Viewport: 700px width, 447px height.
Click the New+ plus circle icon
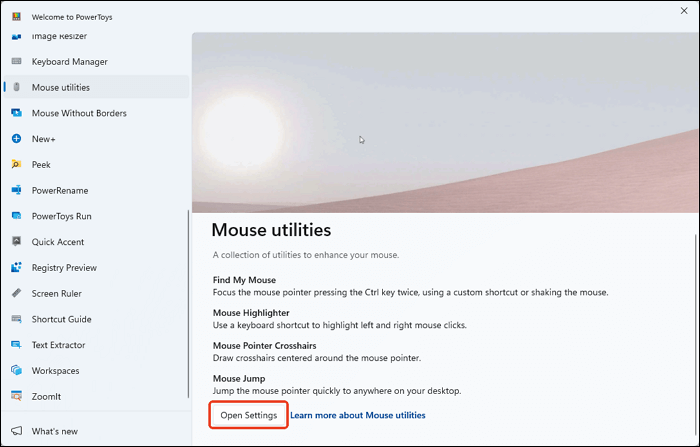tap(17, 138)
